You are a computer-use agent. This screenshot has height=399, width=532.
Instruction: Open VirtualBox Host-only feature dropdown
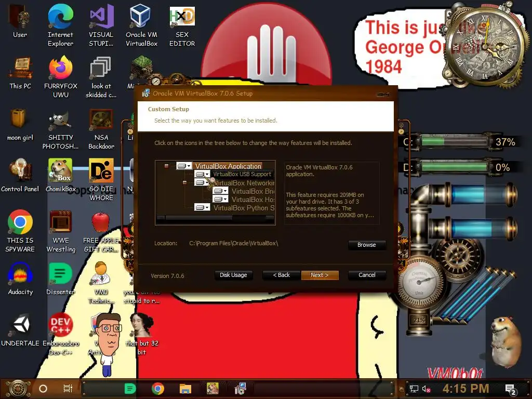[x=220, y=199]
